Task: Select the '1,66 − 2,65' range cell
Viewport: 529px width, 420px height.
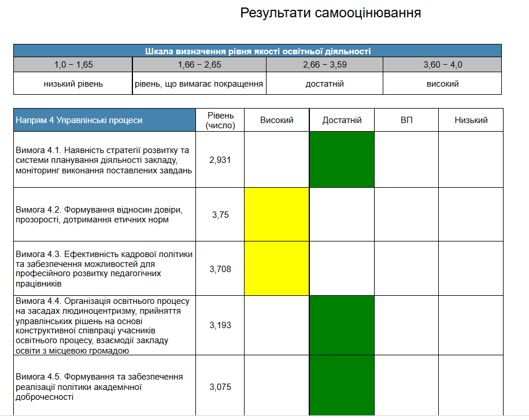Action: click(199, 65)
